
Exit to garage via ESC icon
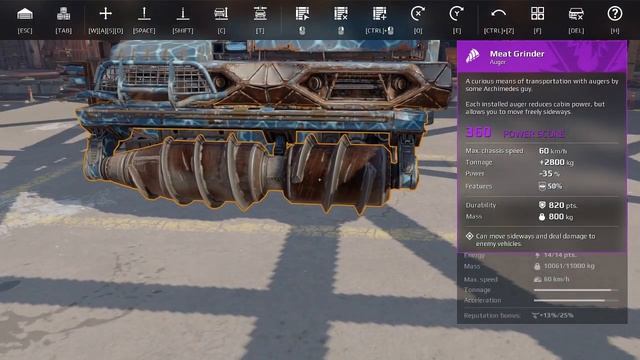click(25, 14)
